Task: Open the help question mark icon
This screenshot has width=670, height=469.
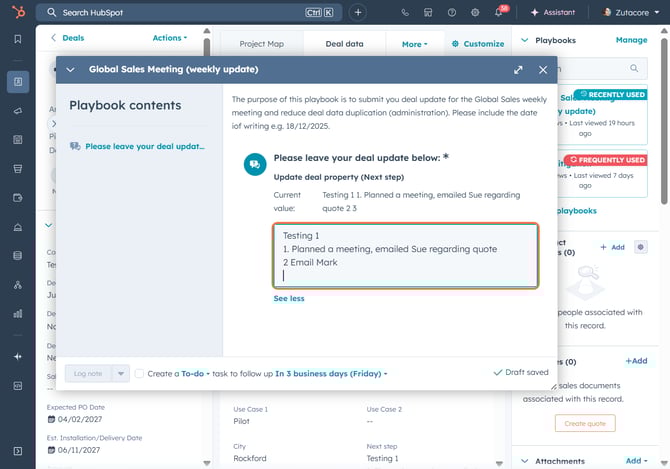Action: [x=451, y=13]
